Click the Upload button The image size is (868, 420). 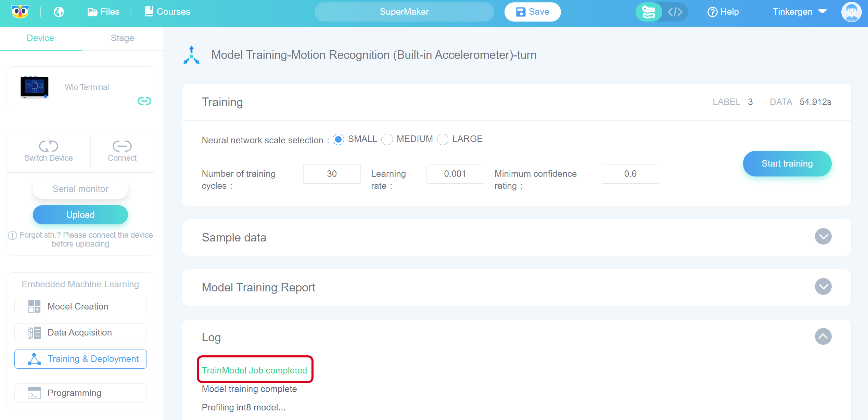[80, 215]
